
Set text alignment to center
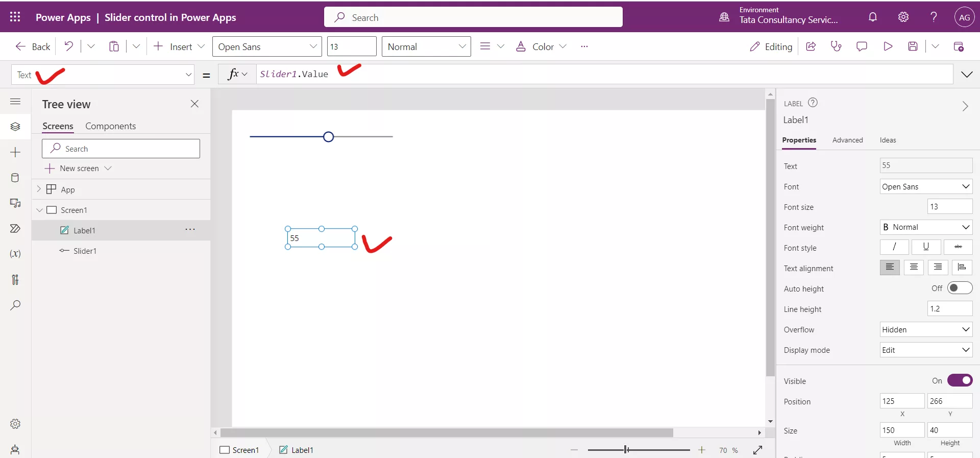pos(914,267)
